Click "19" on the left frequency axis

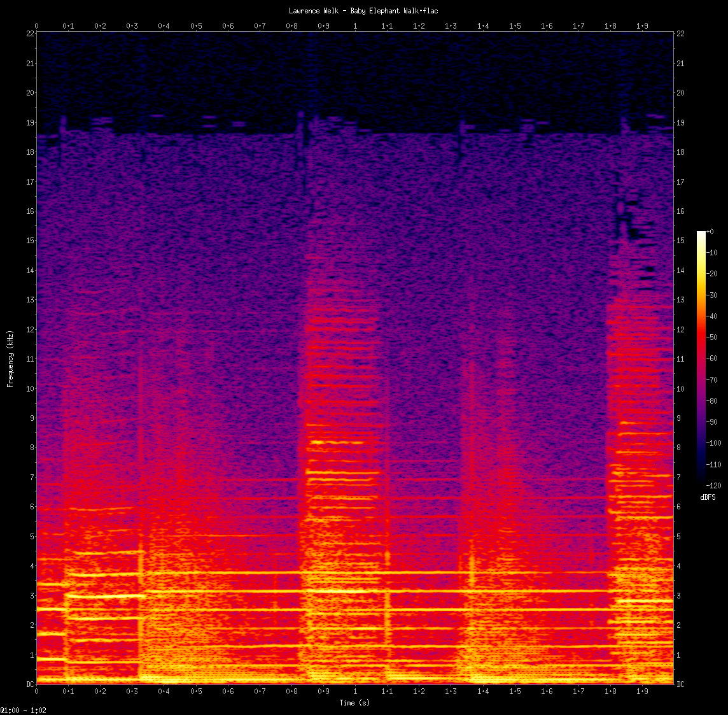30,123
